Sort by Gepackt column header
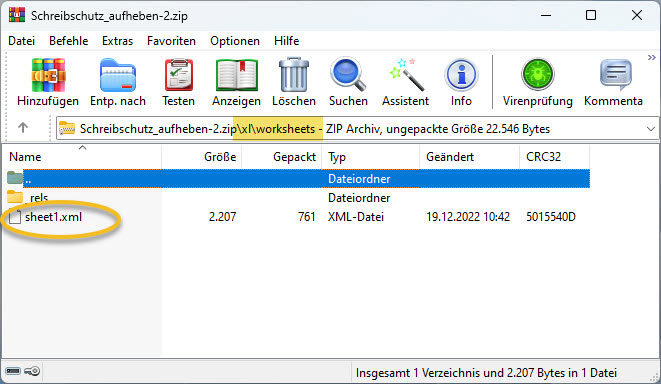This screenshot has height=384, width=661. [x=282, y=157]
